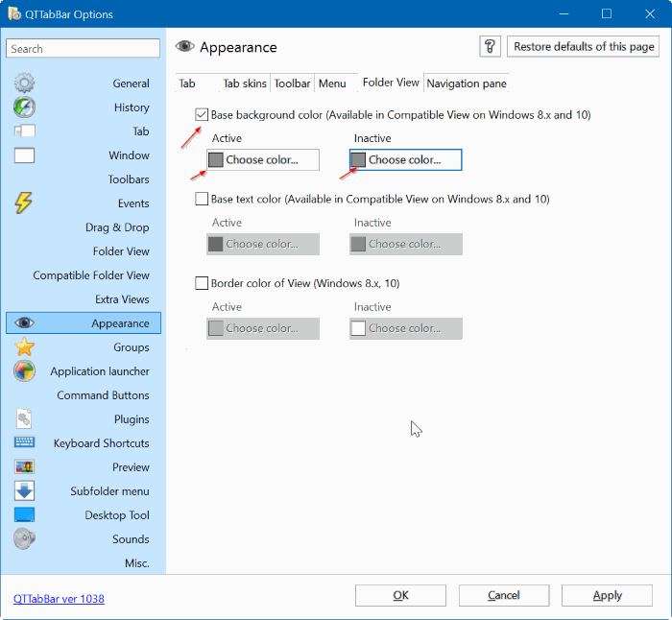Click the help question mark button
Image resolution: width=672 pixels, height=620 pixels.
click(x=490, y=46)
